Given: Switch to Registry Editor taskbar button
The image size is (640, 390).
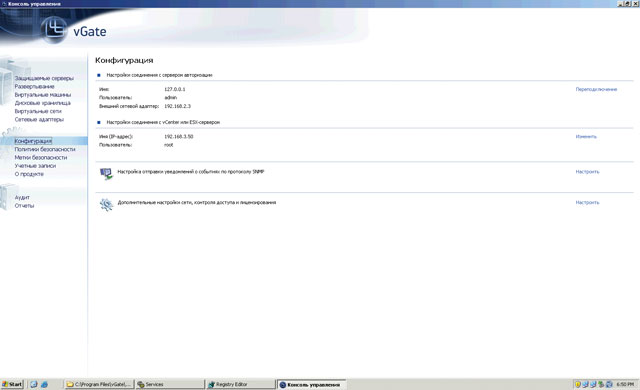Looking at the screenshot, I should 241,384.
